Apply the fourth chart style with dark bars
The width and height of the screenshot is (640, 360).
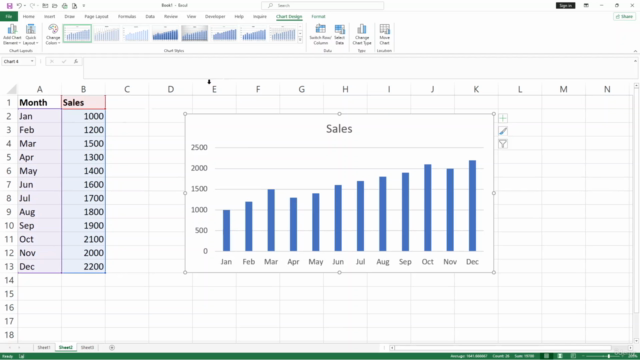(x=165, y=33)
